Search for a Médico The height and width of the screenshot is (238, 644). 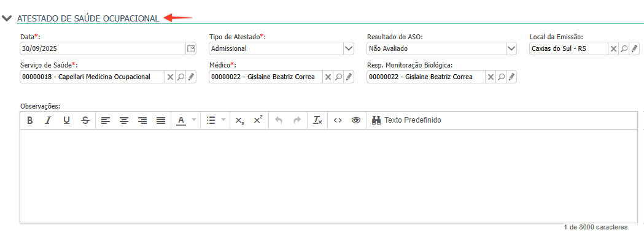pyautogui.click(x=338, y=77)
